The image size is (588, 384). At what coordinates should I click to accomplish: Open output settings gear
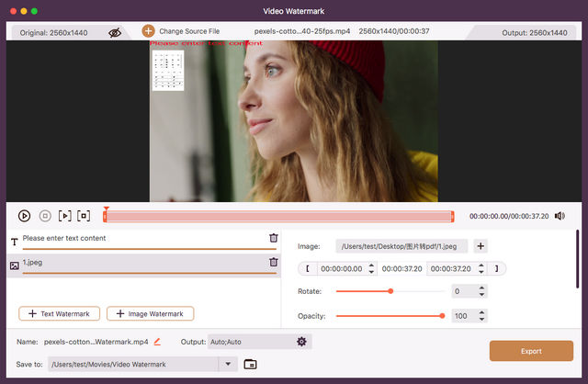click(x=301, y=342)
